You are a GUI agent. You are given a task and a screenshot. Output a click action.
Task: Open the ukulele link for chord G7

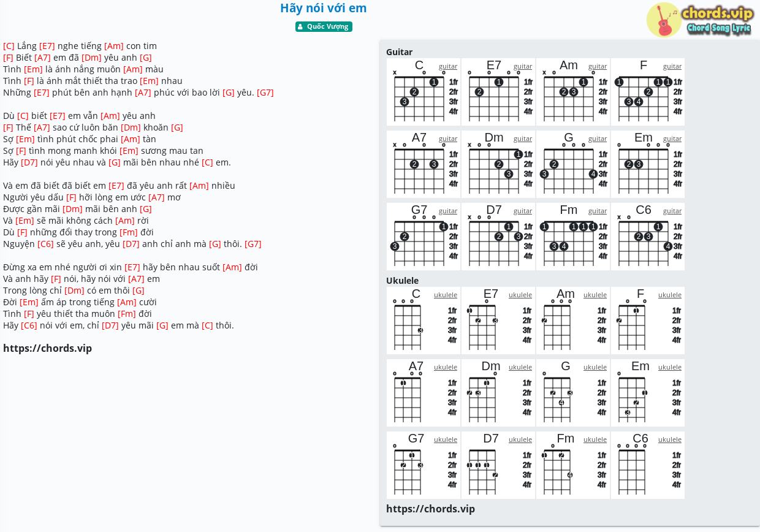[x=446, y=439]
